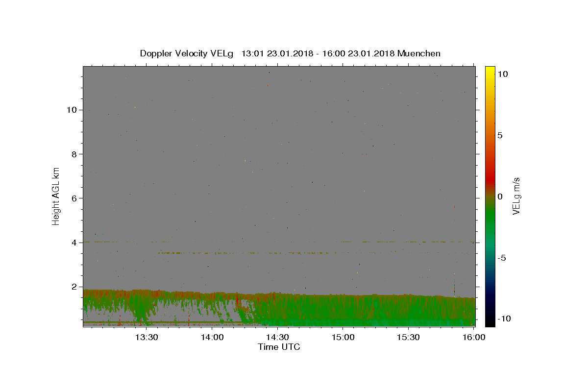Click the 'VELg m/s' colorbar label
Image resolution: width=588 pixels, height=392 pixels.
(x=515, y=196)
